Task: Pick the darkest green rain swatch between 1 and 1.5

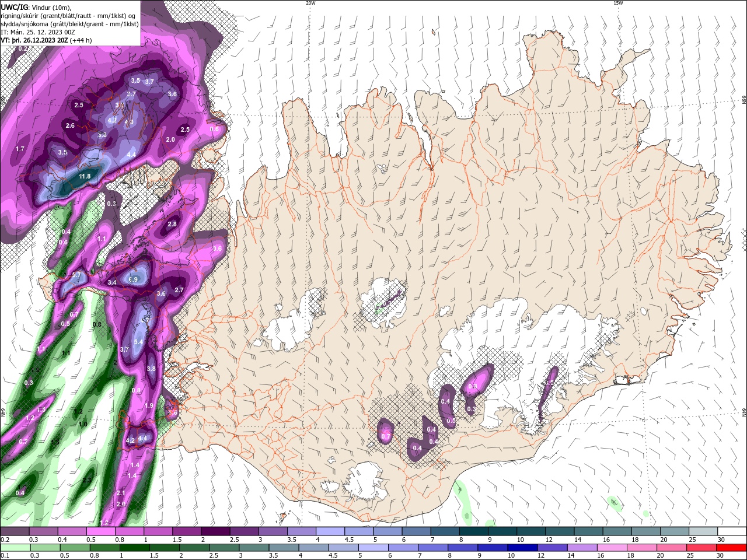Action: pyautogui.click(x=135, y=548)
